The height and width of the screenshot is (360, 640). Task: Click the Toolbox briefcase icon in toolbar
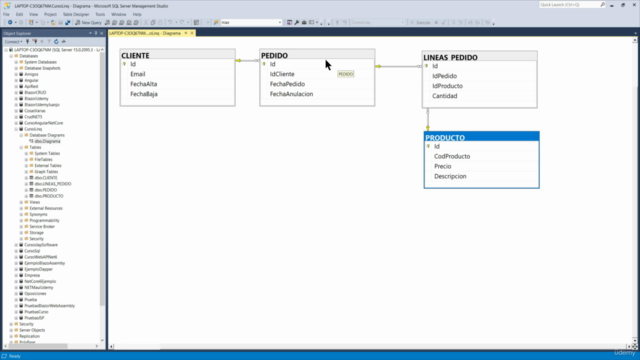click(304, 22)
